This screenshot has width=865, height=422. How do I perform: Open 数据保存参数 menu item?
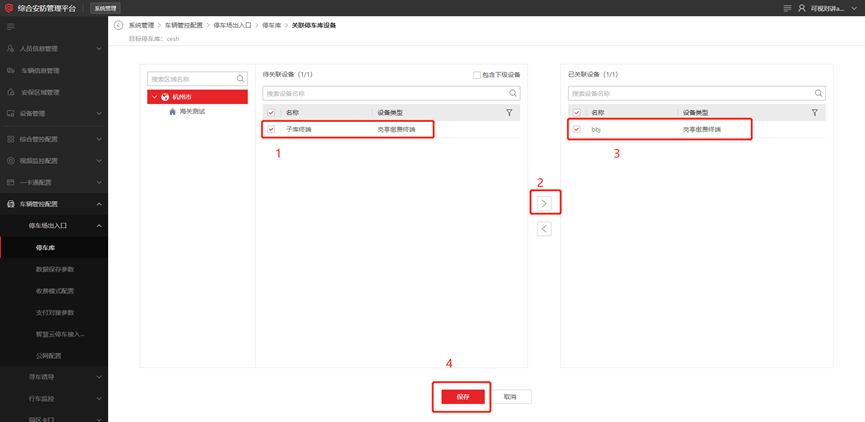[54, 269]
